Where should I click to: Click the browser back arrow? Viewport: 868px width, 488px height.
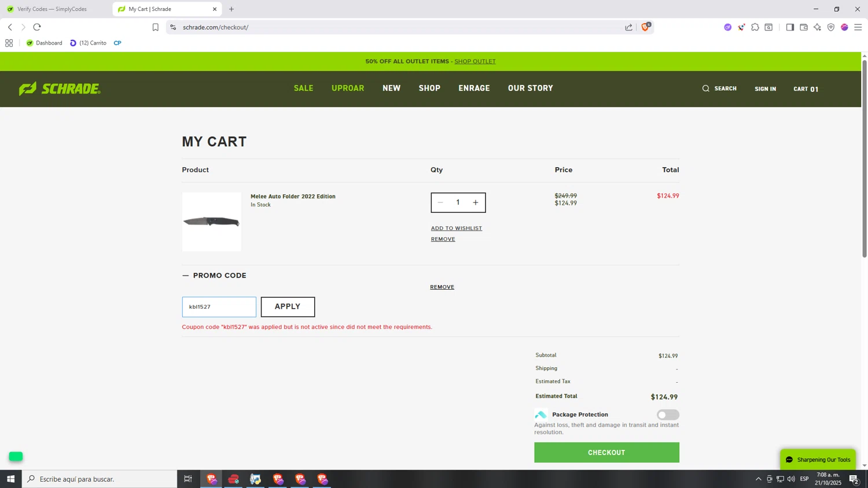[10, 27]
